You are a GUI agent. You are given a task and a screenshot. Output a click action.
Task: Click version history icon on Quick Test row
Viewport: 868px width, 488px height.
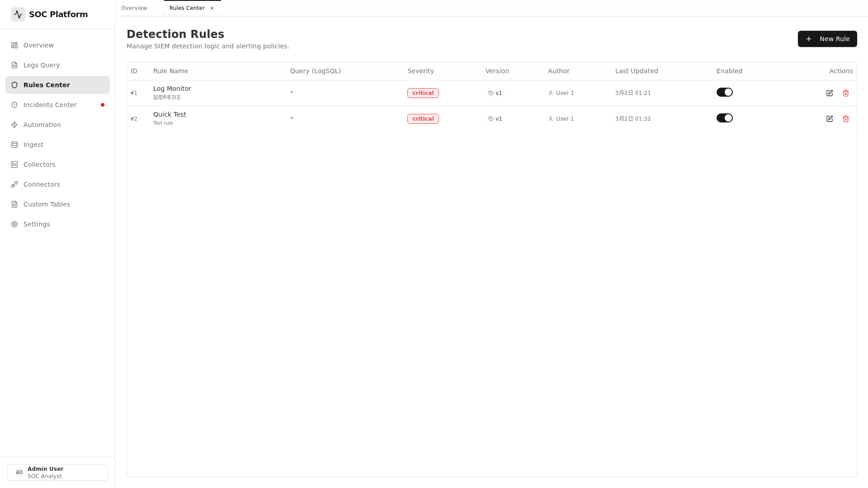click(491, 119)
